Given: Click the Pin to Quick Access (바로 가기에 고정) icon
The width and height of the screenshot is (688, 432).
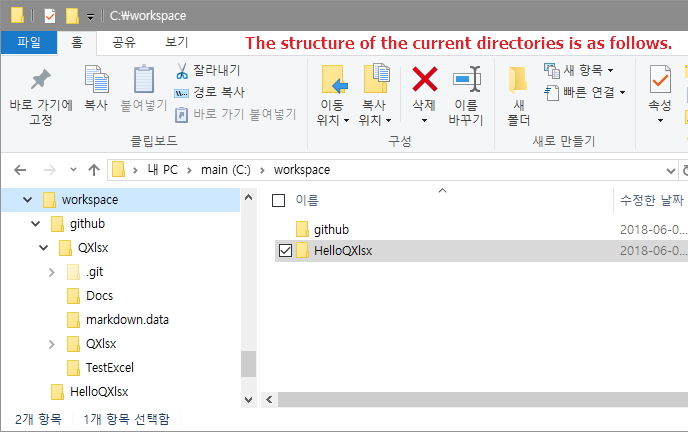Looking at the screenshot, I should click(x=41, y=82).
